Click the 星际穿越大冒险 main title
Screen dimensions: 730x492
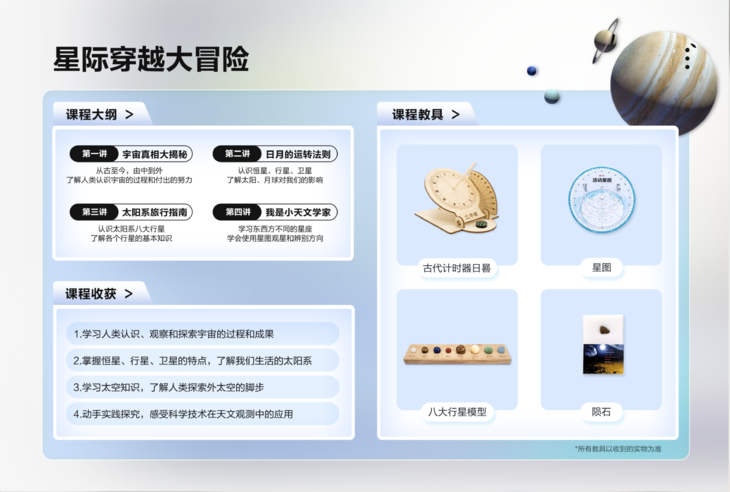(151, 59)
